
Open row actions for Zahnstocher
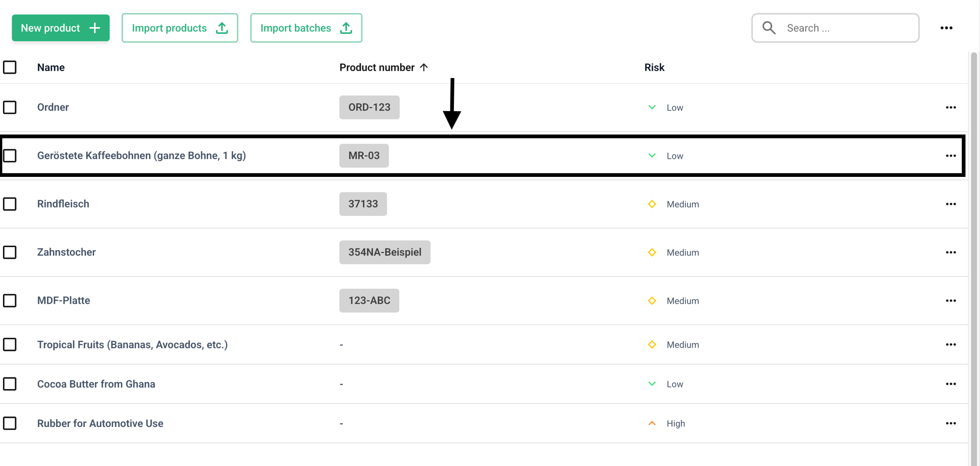(951, 252)
